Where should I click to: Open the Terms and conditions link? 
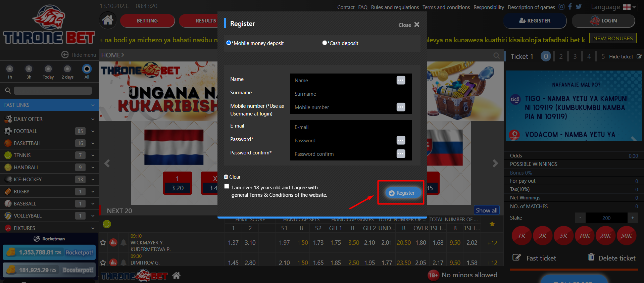point(446,7)
